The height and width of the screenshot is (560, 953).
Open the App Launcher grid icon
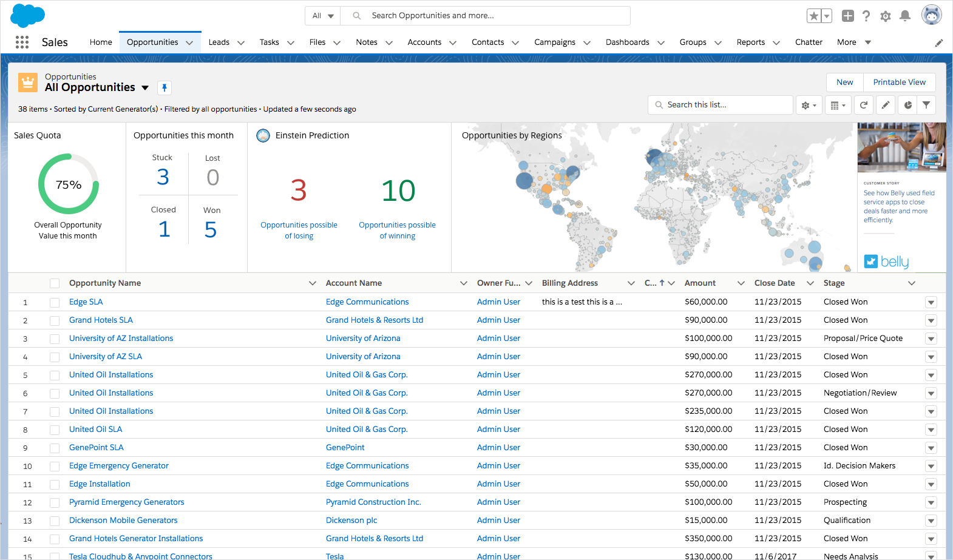(22, 42)
